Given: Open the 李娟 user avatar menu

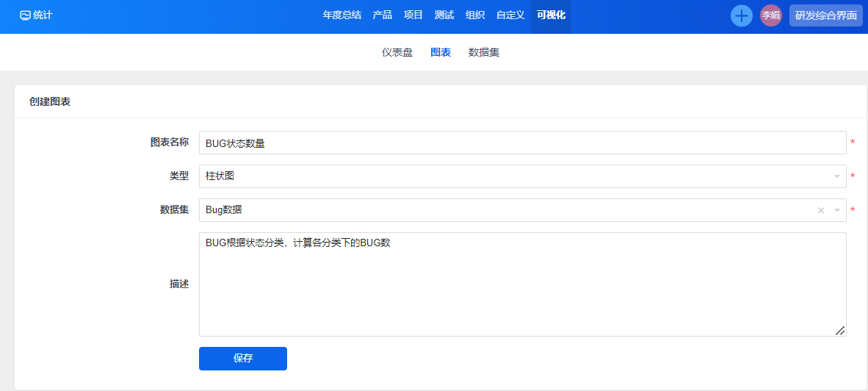Looking at the screenshot, I should click(770, 15).
